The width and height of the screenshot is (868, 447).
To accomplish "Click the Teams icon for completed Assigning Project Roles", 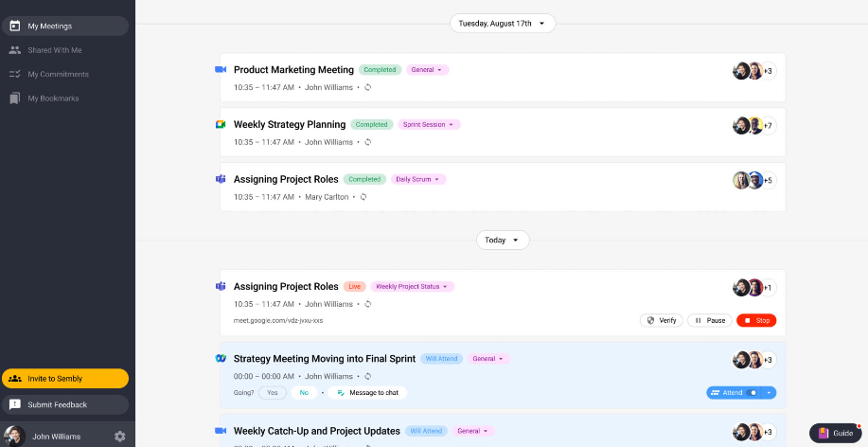I will click(221, 179).
